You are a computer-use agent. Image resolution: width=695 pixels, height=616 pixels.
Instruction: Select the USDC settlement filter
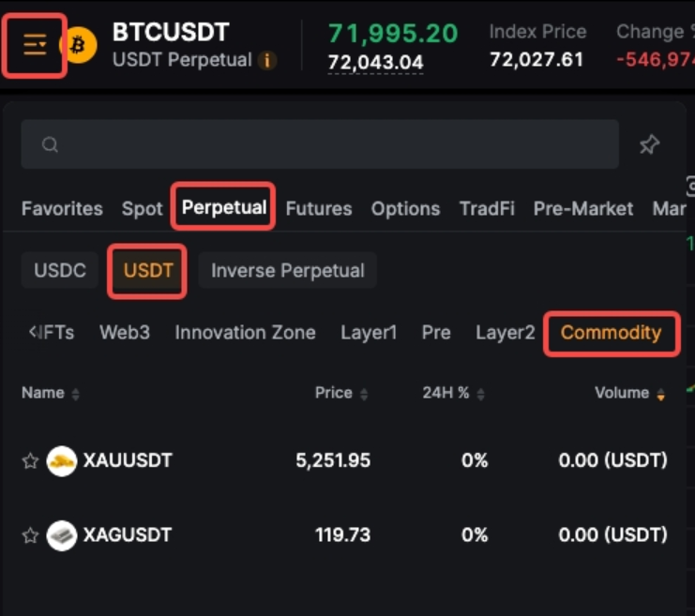click(60, 271)
